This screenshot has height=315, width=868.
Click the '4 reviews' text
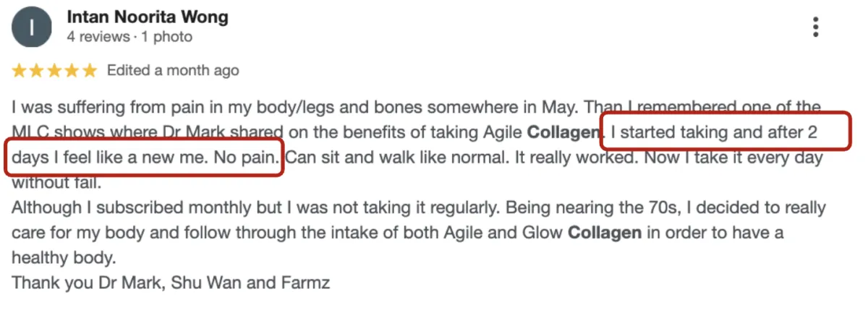tap(95, 36)
